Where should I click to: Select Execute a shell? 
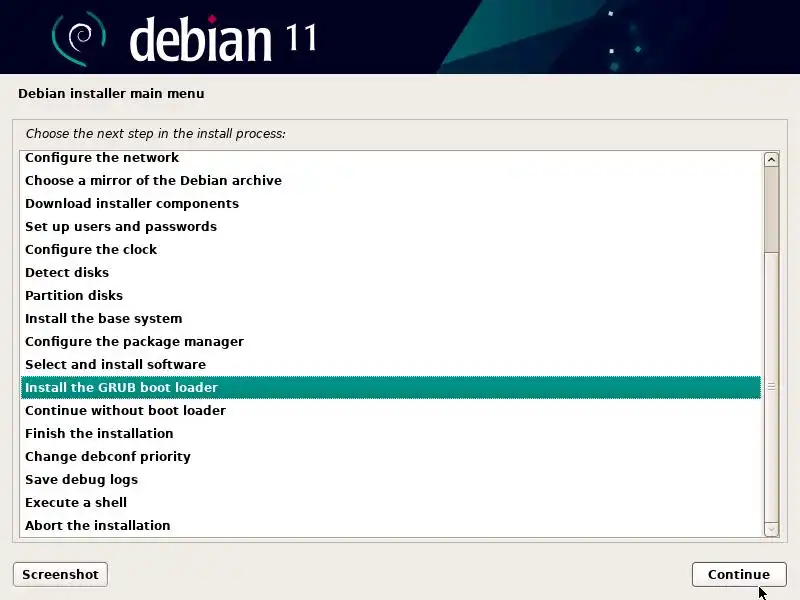[x=391, y=502]
